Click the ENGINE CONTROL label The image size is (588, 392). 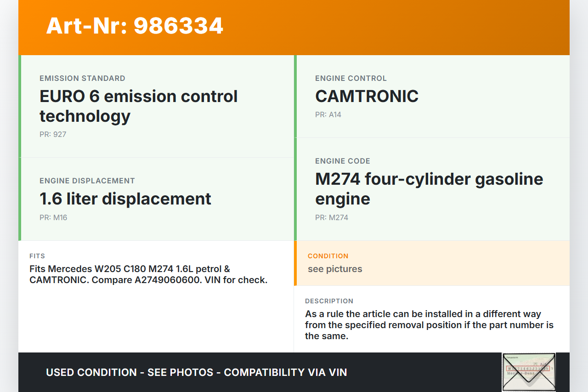(x=351, y=79)
